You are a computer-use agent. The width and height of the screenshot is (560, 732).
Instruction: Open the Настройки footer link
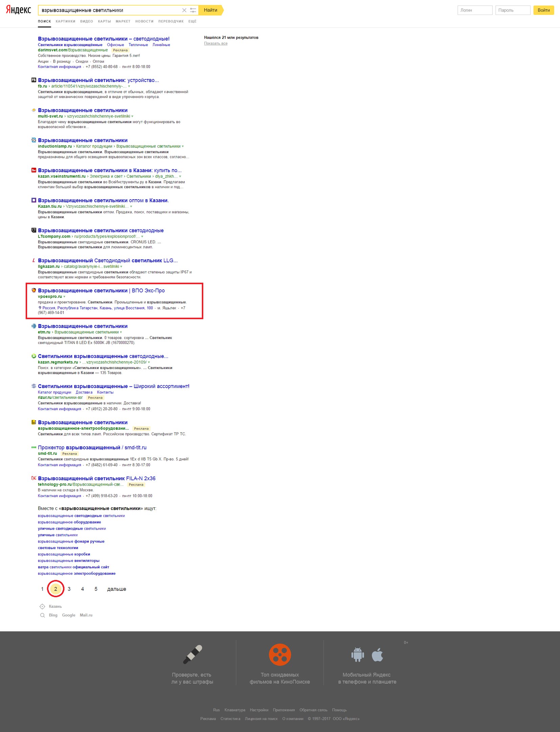click(259, 710)
